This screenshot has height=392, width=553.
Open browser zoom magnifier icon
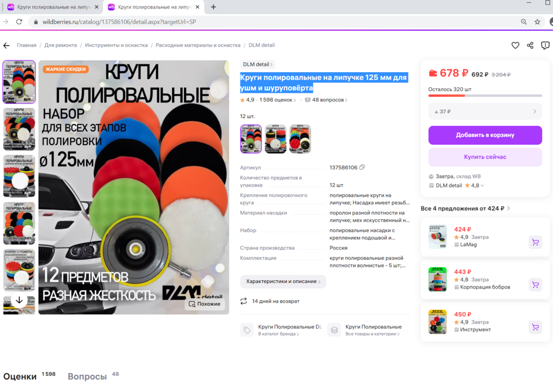[x=524, y=22]
